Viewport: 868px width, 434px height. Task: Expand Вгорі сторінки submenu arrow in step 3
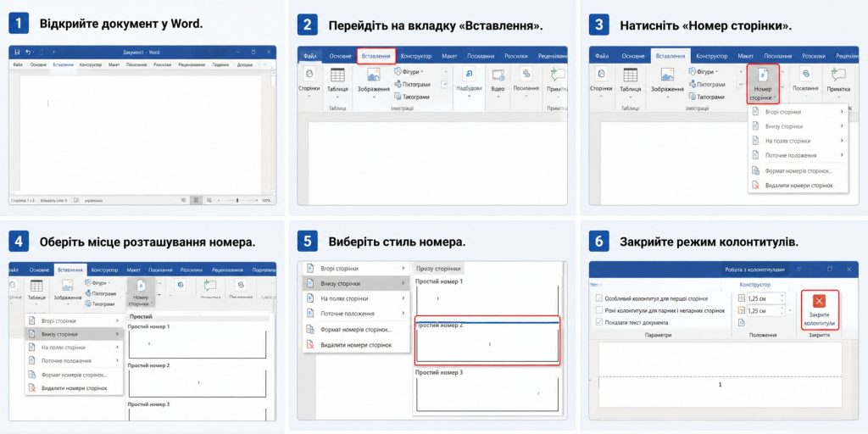click(842, 112)
